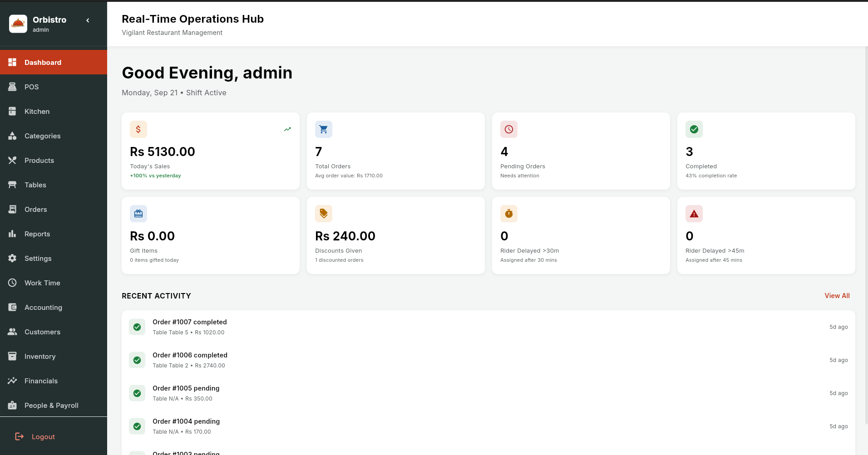Open the Categories shapes icon
868x455 pixels.
pos(12,136)
